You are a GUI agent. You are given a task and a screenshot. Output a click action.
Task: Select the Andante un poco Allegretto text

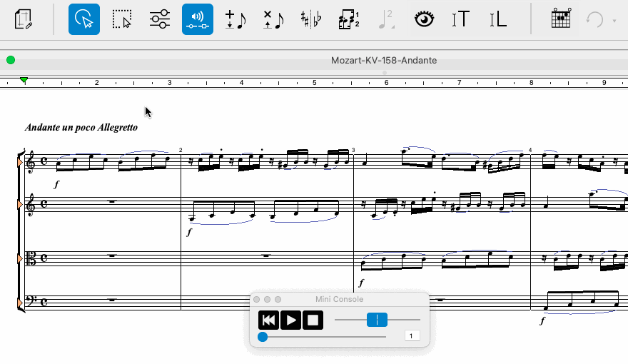pos(81,127)
